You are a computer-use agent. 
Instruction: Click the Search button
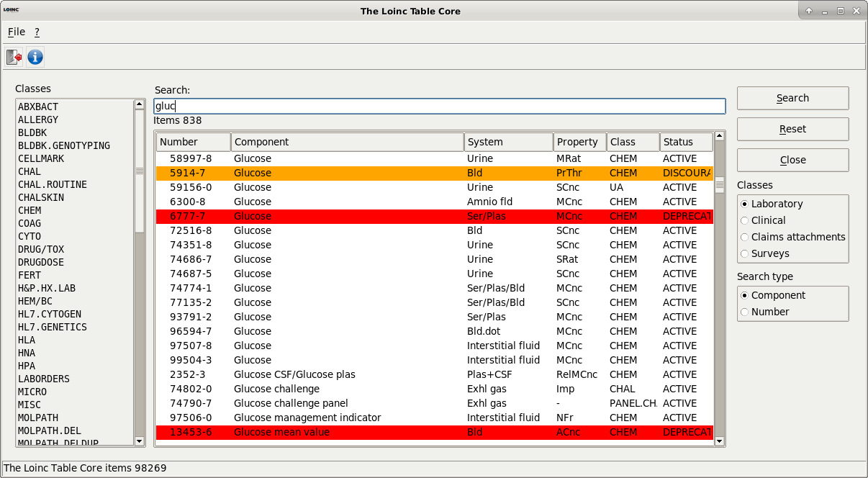792,98
